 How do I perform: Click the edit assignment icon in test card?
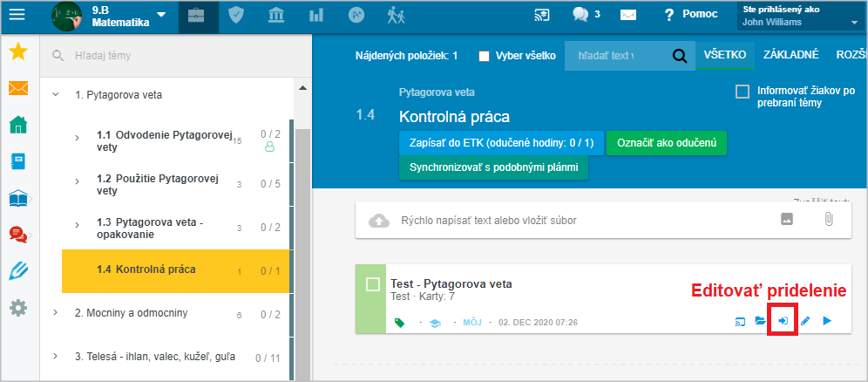pos(783,322)
